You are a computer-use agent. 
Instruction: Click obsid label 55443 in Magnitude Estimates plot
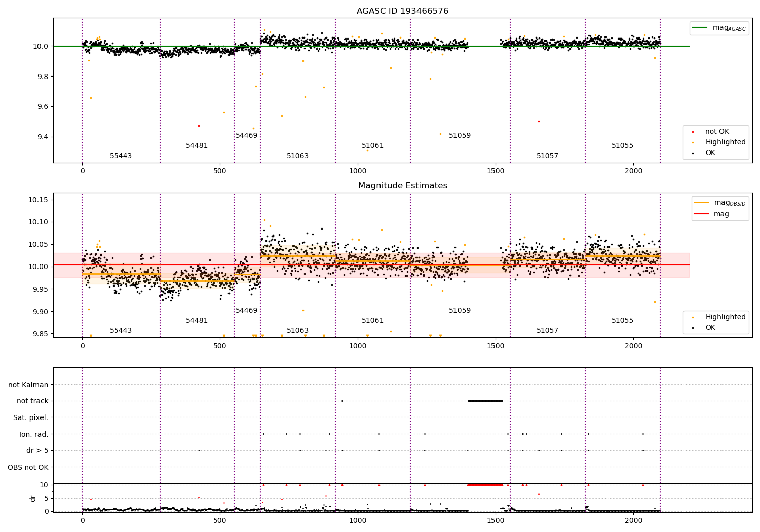pos(121,331)
